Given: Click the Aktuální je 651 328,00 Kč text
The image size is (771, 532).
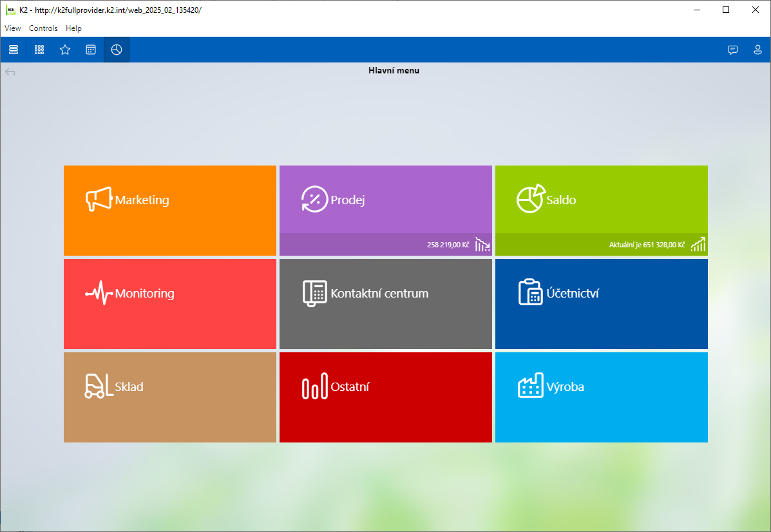Looking at the screenshot, I should click(647, 245).
